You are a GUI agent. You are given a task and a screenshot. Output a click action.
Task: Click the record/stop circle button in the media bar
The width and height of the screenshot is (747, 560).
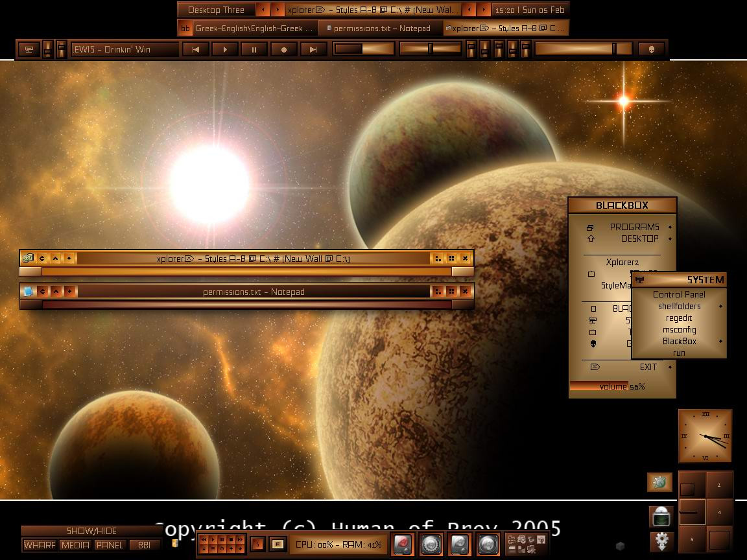[x=283, y=49]
